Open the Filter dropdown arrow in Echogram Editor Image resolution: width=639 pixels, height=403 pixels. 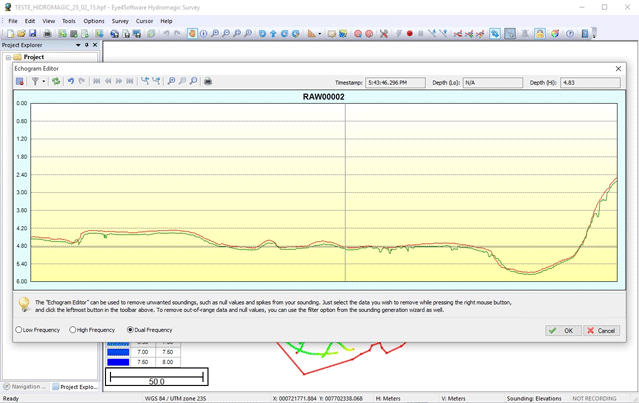coord(43,81)
